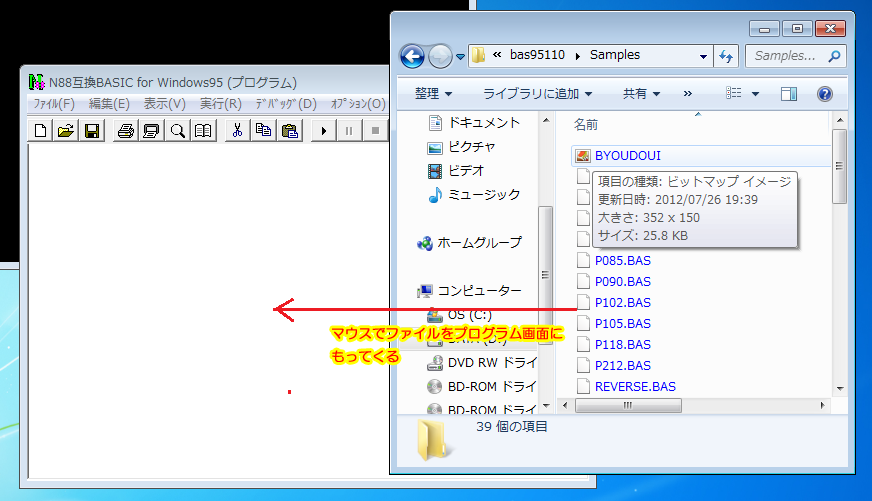Select ホームグループ in navigation pane

click(x=470, y=242)
